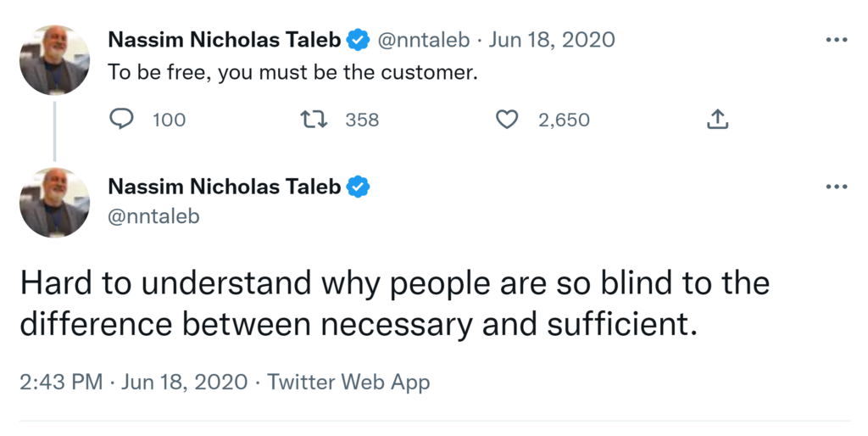Open the 2:43 PM timestamp link
The image size is (868, 436).
pyautogui.click(x=61, y=382)
